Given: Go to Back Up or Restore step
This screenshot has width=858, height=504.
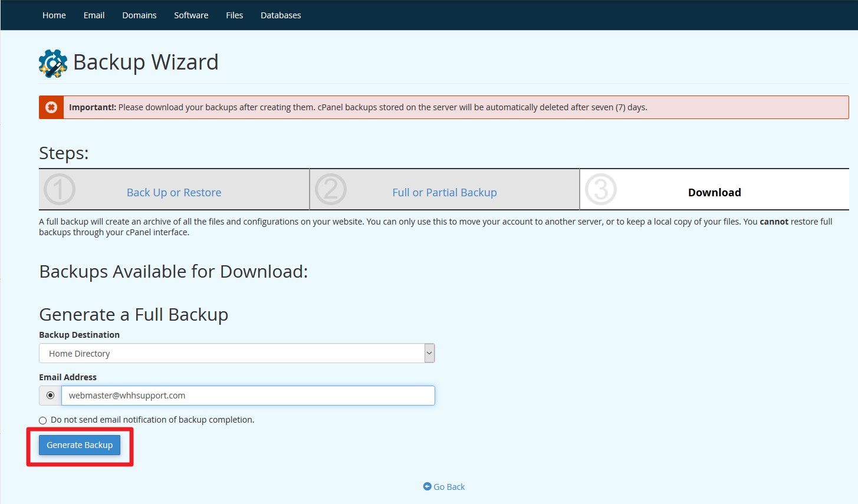Looking at the screenshot, I should pyautogui.click(x=174, y=193).
